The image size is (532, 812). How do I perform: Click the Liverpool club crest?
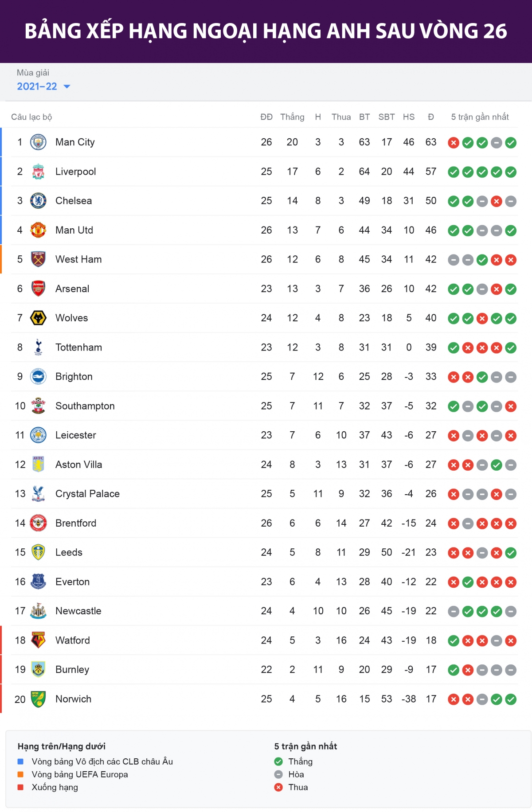pos(38,172)
